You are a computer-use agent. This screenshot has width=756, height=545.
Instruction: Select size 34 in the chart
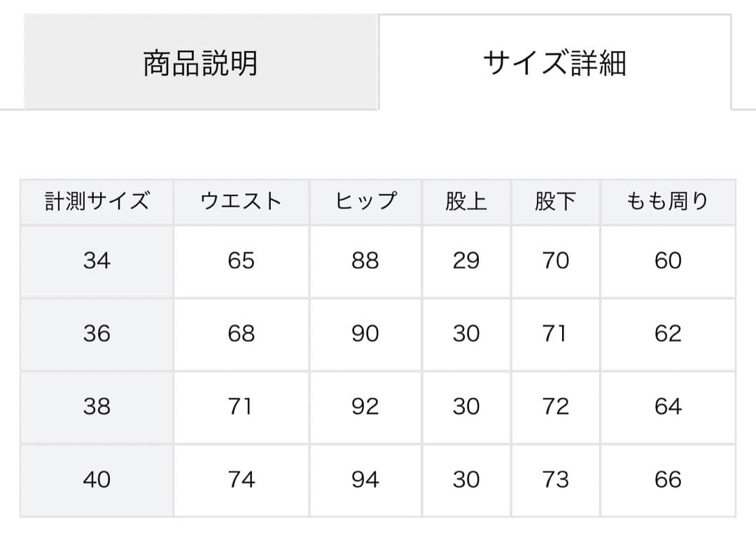point(97,261)
